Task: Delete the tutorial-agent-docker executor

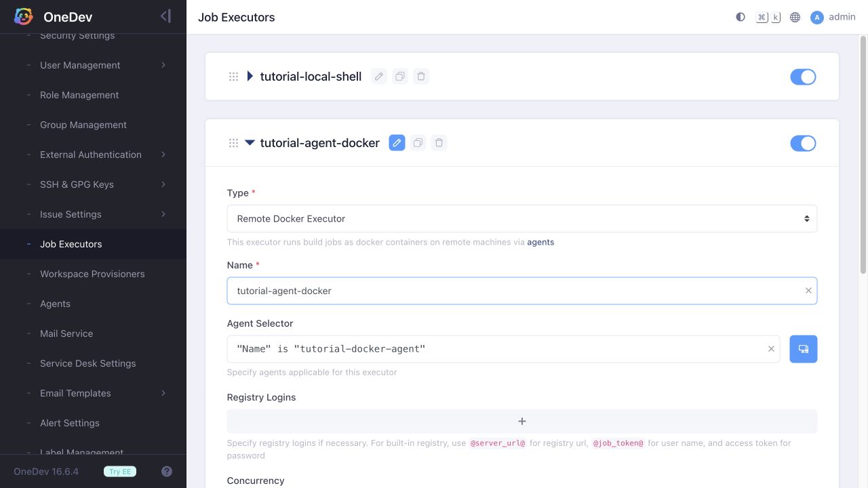Action: tap(439, 143)
